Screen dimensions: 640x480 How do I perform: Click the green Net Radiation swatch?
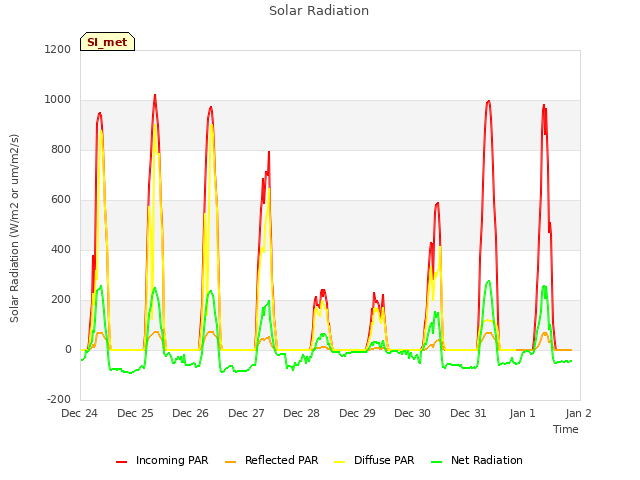[436, 462]
